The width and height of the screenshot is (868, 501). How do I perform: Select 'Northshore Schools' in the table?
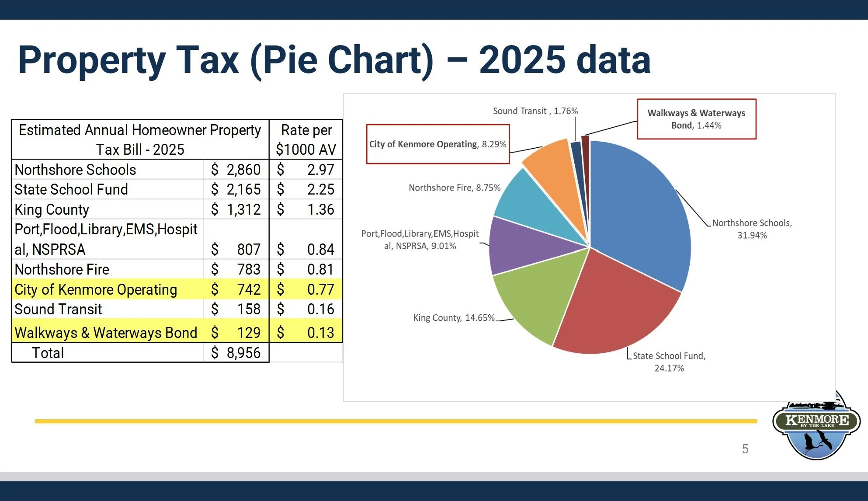pyautogui.click(x=75, y=170)
